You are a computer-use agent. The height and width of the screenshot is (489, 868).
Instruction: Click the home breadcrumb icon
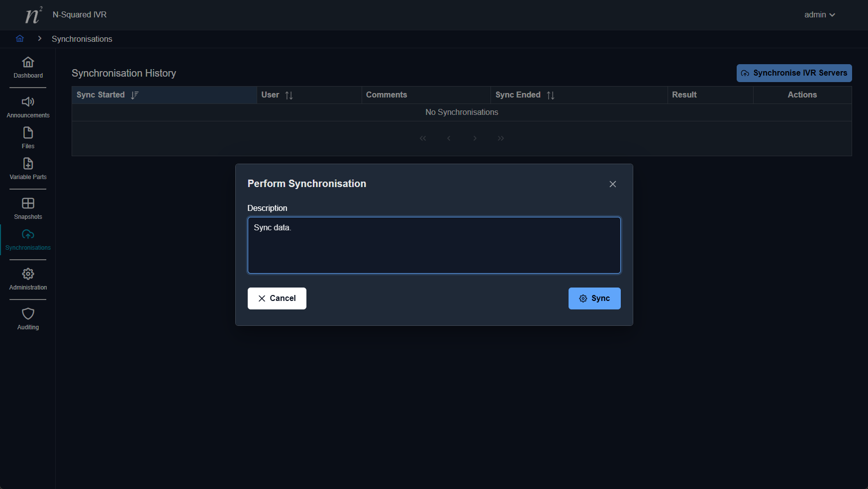pos(20,39)
